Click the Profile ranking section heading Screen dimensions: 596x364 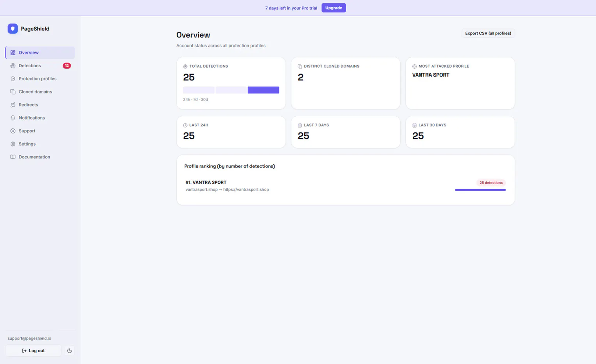click(x=230, y=166)
